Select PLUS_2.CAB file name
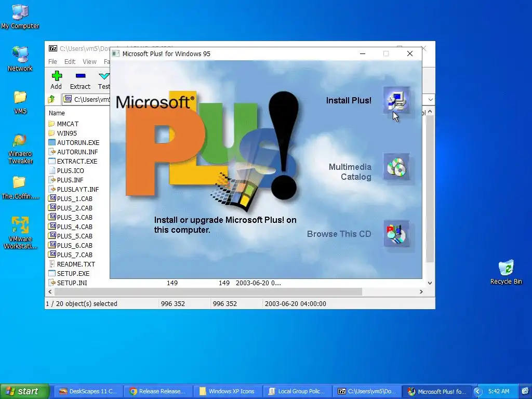The image size is (532, 399). coord(75,208)
